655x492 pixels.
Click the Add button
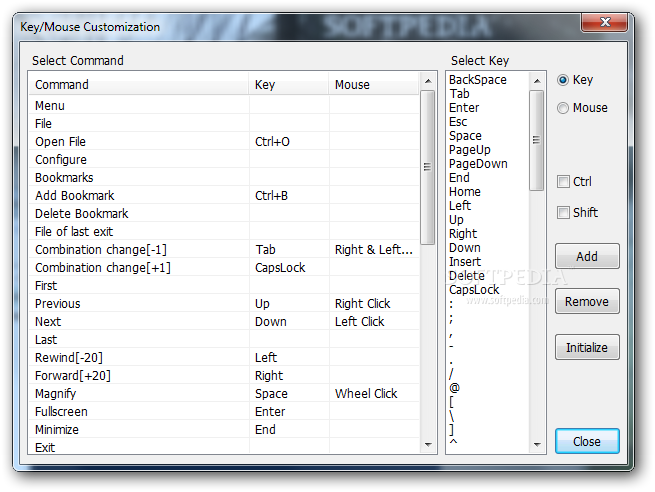point(587,256)
